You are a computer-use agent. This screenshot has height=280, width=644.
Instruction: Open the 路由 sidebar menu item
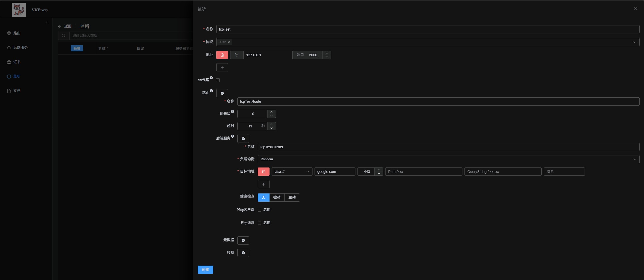(26, 33)
